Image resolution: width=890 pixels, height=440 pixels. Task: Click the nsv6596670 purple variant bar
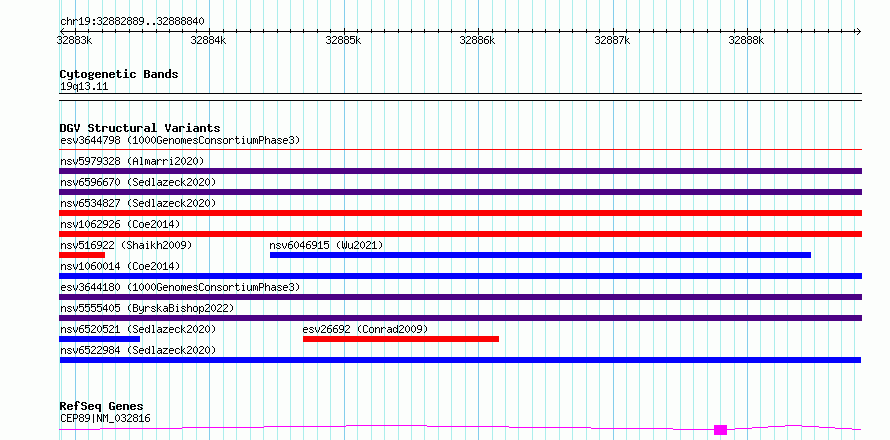[460, 192]
